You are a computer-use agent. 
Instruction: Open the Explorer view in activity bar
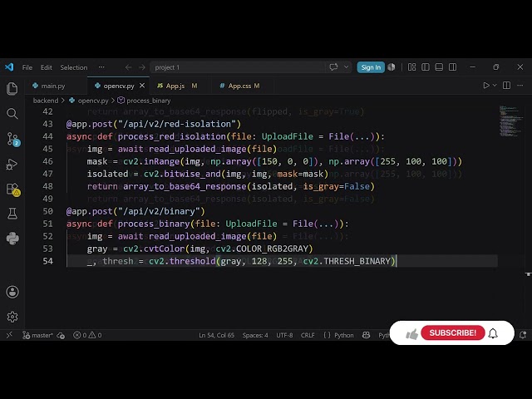12,89
